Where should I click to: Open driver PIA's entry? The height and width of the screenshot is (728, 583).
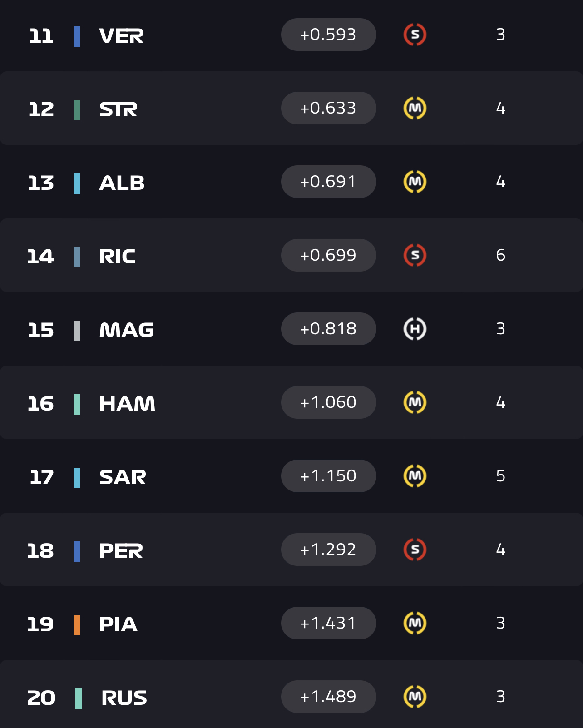click(x=118, y=624)
